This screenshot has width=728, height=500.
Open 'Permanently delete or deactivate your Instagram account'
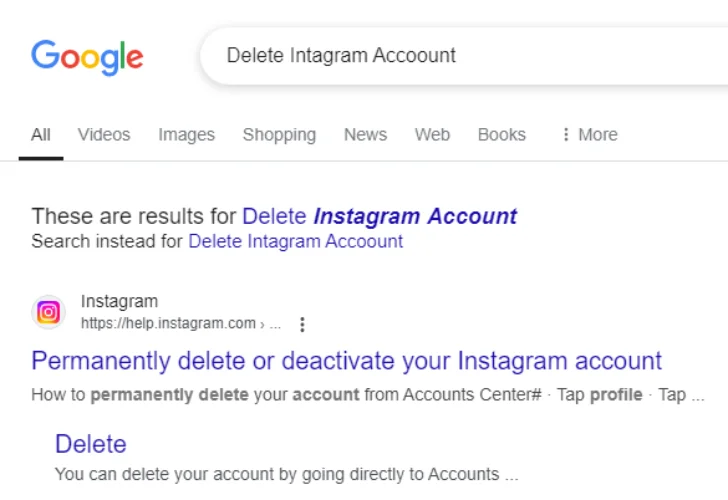tap(346, 360)
